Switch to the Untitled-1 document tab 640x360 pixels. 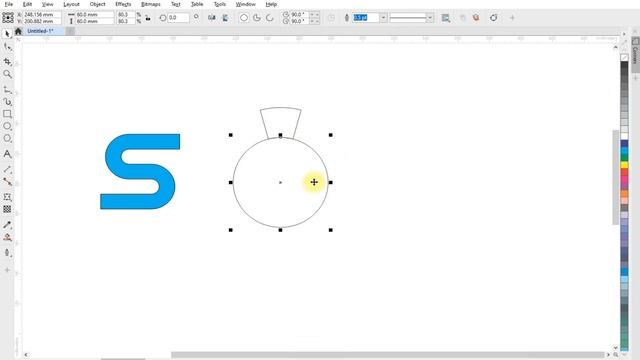[40, 31]
